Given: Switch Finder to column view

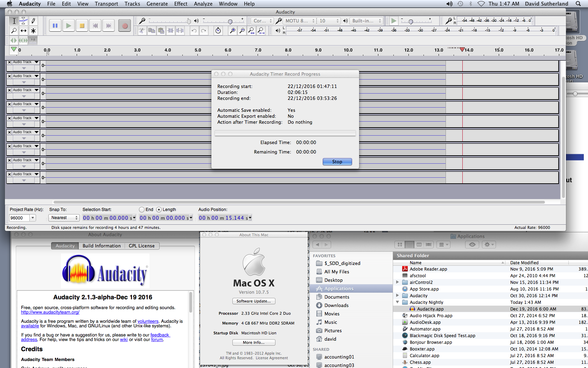Looking at the screenshot, I should pos(419,245).
